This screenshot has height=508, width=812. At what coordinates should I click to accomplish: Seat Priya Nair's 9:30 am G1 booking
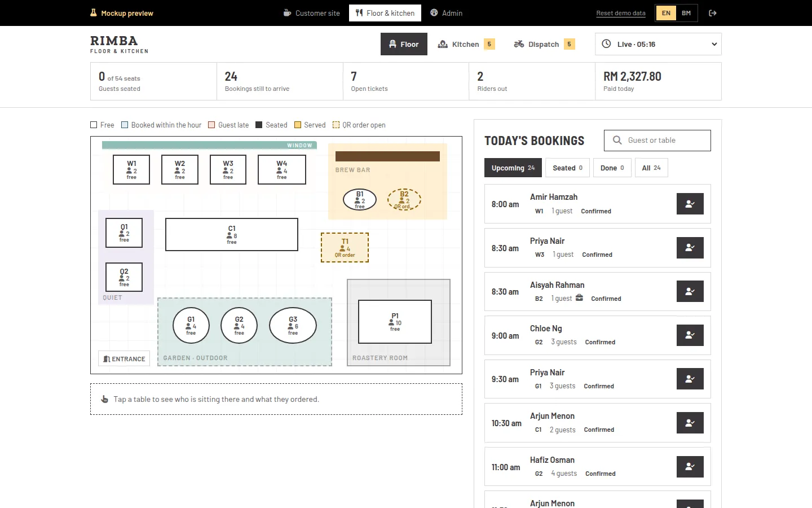pos(690,379)
